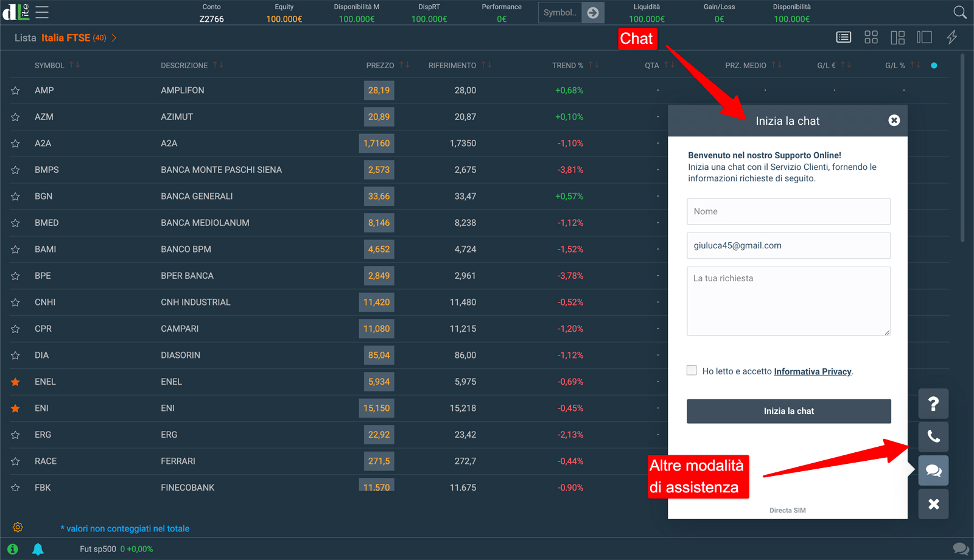974x560 pixels.
Task: Add AMP to favorites with star
Action: pos(15,91)
